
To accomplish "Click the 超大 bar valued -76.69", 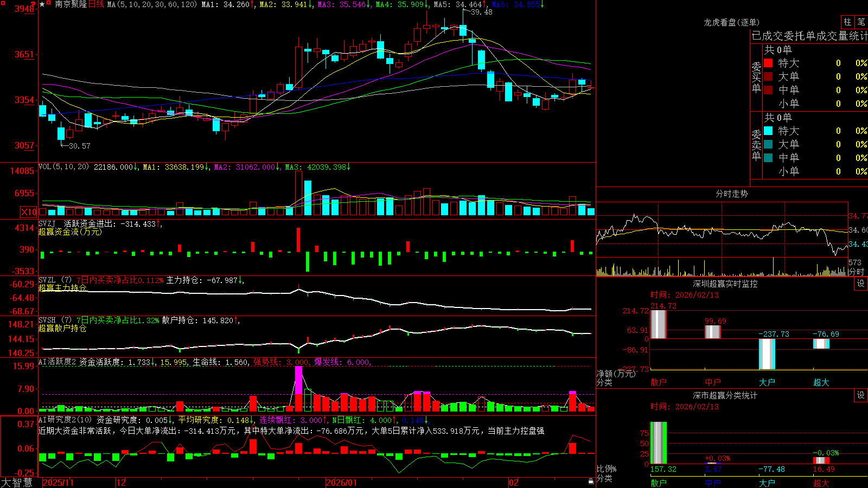I will click(821, 344).
